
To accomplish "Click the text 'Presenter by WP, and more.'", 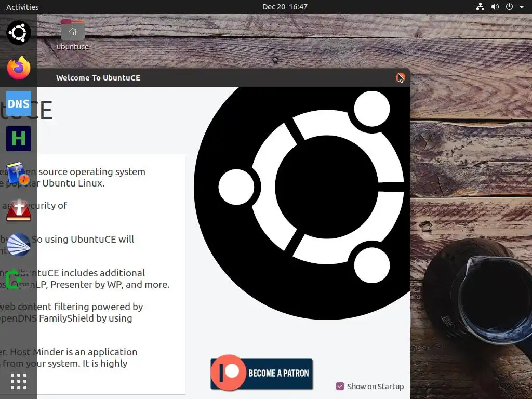I will [110, 284].
